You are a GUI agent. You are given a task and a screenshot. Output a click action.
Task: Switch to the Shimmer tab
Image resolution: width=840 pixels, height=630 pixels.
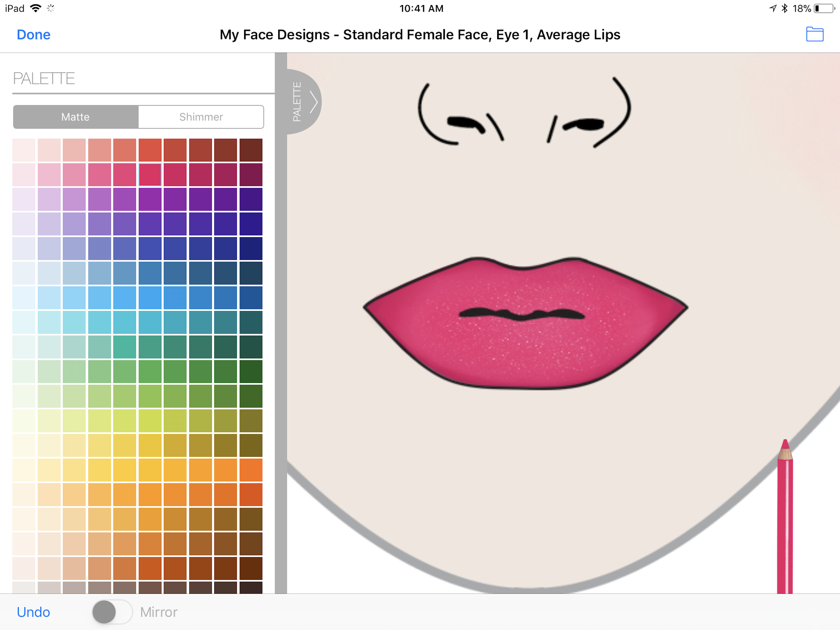201,117
